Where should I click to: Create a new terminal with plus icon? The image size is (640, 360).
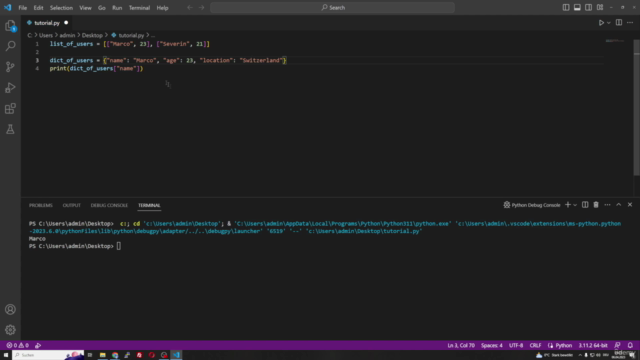pos(567,205)
